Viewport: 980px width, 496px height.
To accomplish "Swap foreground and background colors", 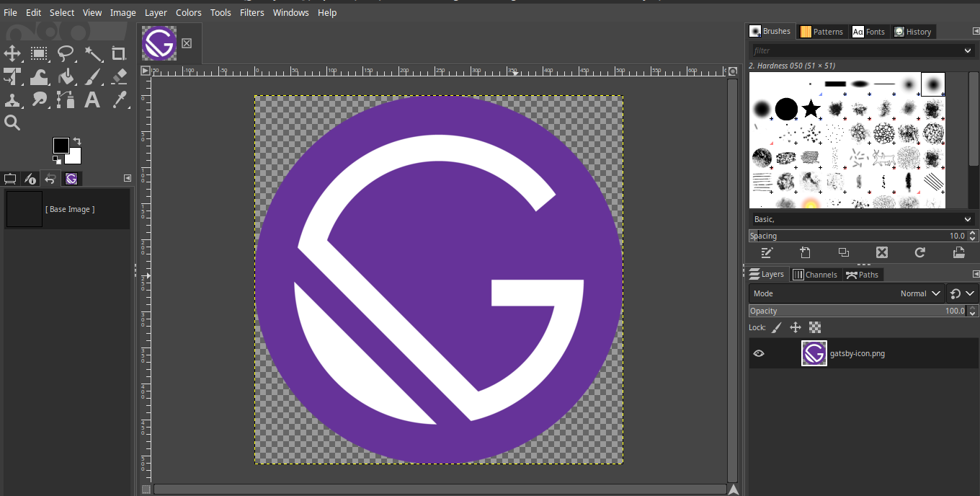I will click(77, 142).
